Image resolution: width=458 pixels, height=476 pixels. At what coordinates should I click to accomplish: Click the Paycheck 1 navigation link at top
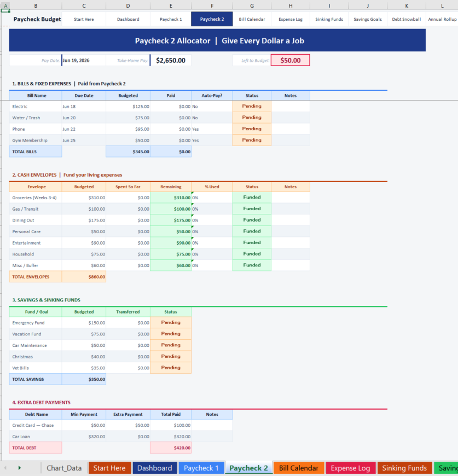(171, 19)
